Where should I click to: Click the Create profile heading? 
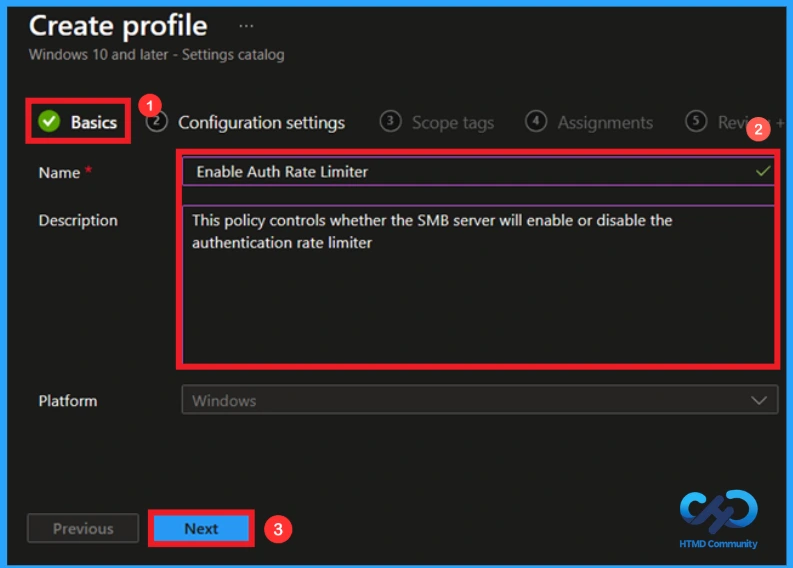(118, 25)
